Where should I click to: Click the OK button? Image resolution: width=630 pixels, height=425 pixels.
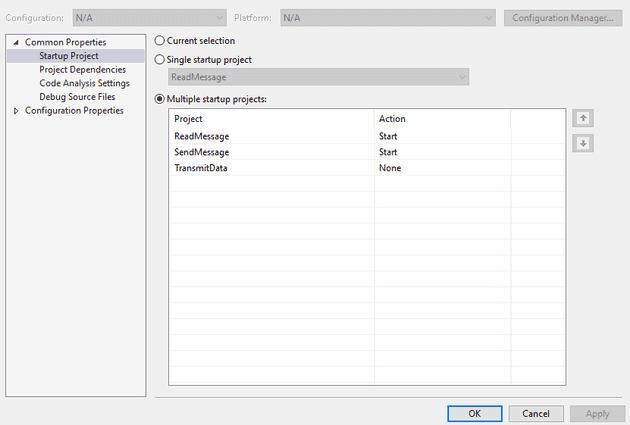[475, 413]
